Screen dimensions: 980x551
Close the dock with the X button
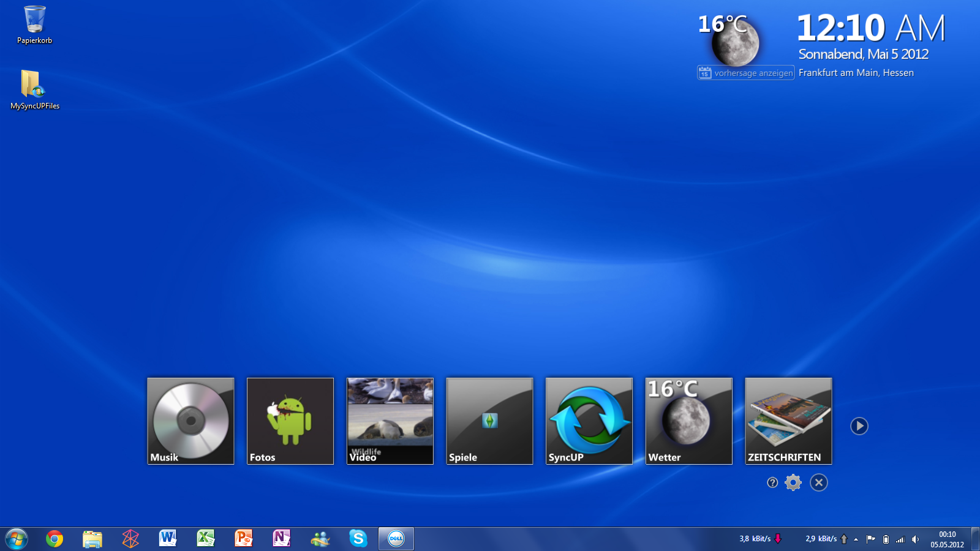point(819,482)
